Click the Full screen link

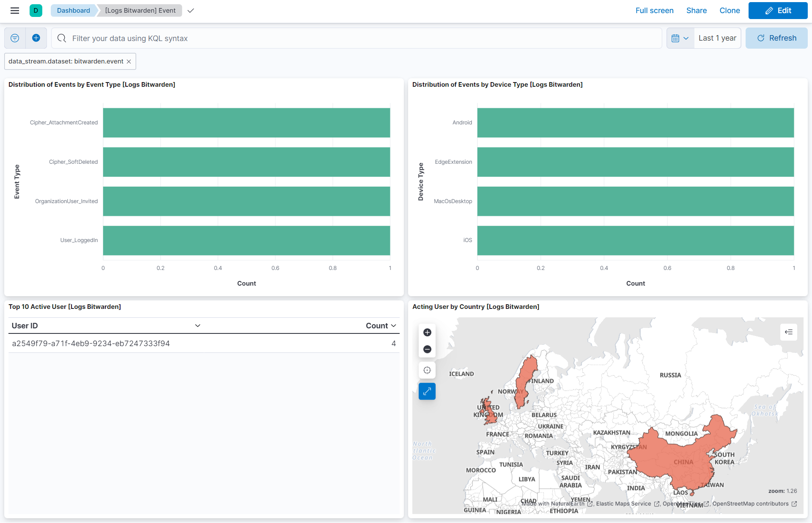click(x=654, y=11)
